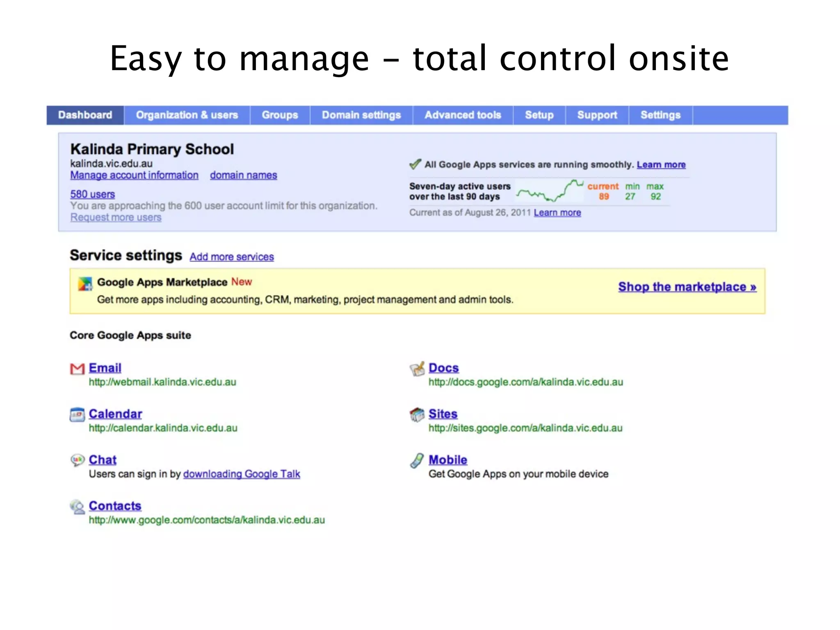Click downloading Google Talk link
This screenshot has width=840, height=630.
click(x=242, y=474)
